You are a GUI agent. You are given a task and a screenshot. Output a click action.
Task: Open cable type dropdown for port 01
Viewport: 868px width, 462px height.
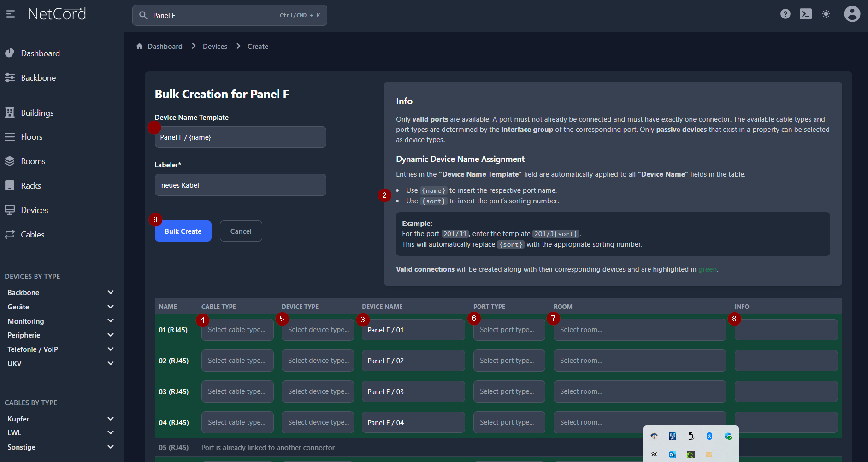click(237, 330)
